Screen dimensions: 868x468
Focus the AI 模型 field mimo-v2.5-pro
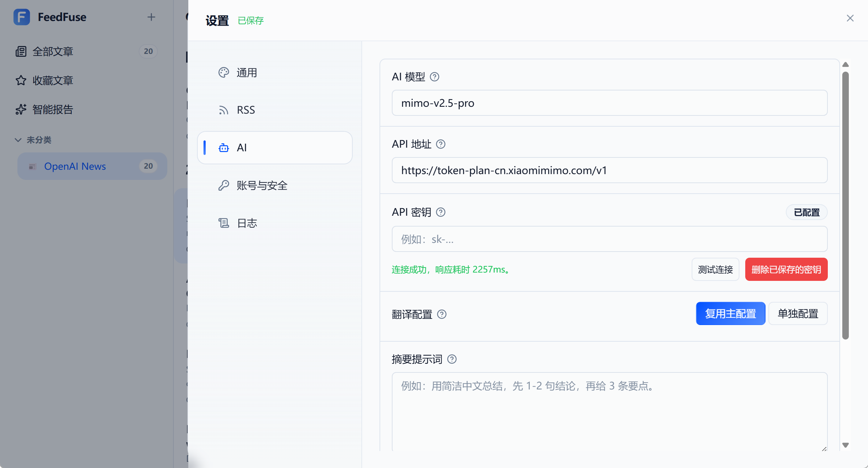609,103
